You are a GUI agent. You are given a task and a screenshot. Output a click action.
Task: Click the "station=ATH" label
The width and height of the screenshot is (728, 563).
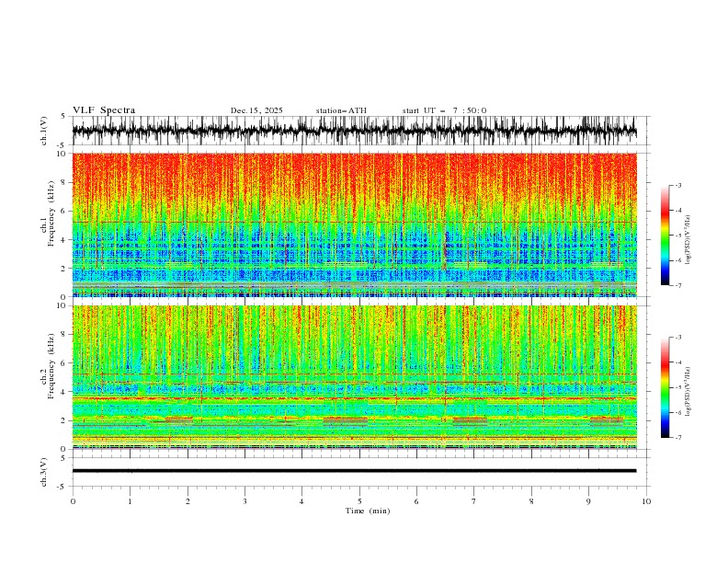[341, 110]
